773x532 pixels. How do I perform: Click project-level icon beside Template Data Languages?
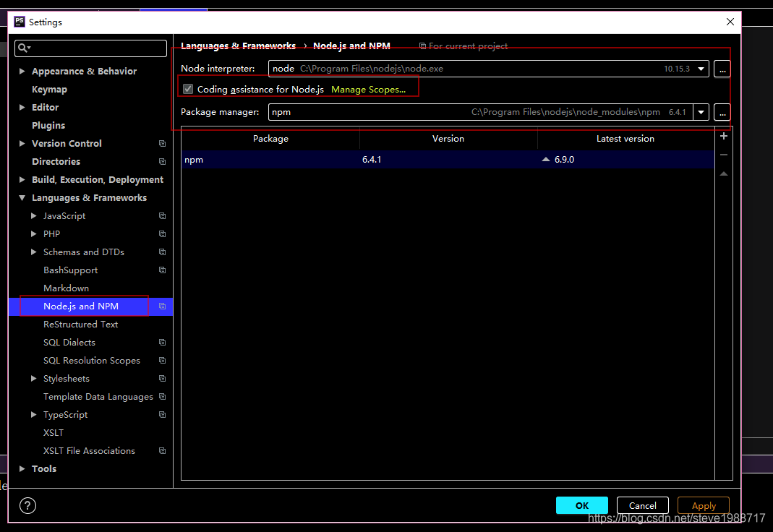click(162, 397)
